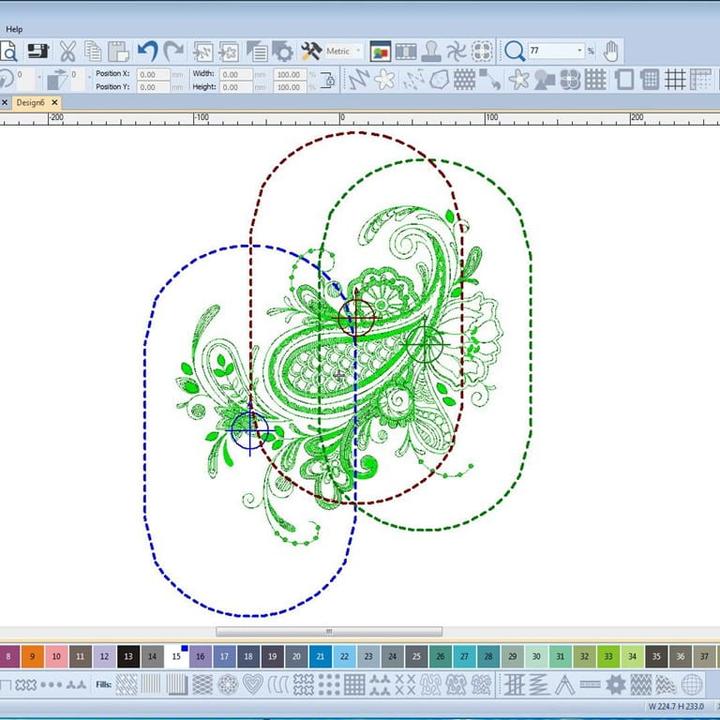Select color swatch 33 lime green
This screenshot has height=720, width=720.
click(608, 656)
